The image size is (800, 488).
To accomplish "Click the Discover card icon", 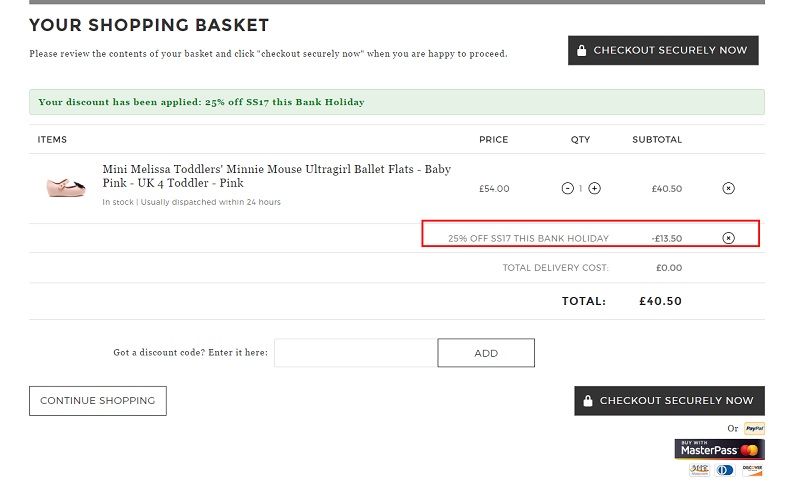I will [752, 470].
